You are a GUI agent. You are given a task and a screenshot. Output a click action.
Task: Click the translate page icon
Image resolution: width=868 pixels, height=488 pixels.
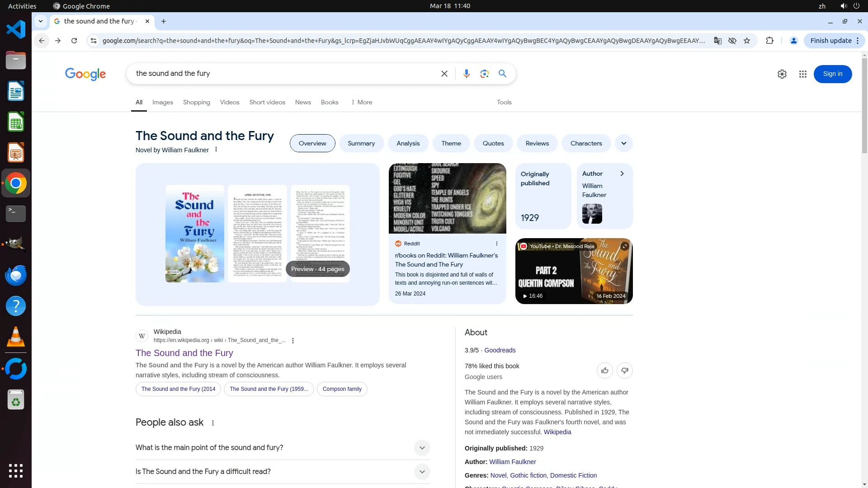click(x=717, y=41)
